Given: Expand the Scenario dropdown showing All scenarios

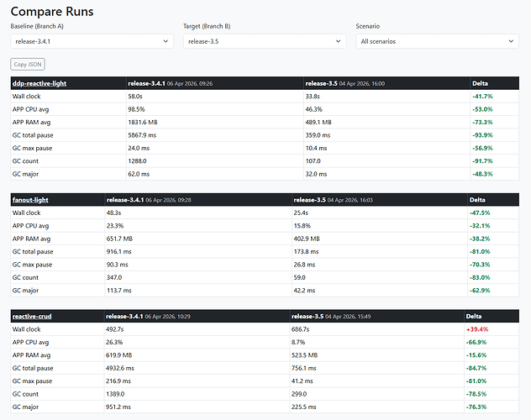Looking at the screenshot, I should click(x=437, y=41).
